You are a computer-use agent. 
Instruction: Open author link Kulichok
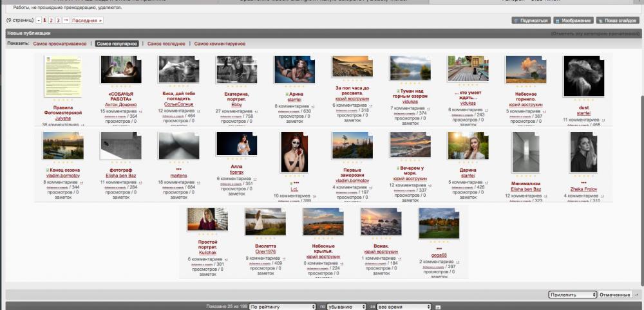(x=207, y=253)
